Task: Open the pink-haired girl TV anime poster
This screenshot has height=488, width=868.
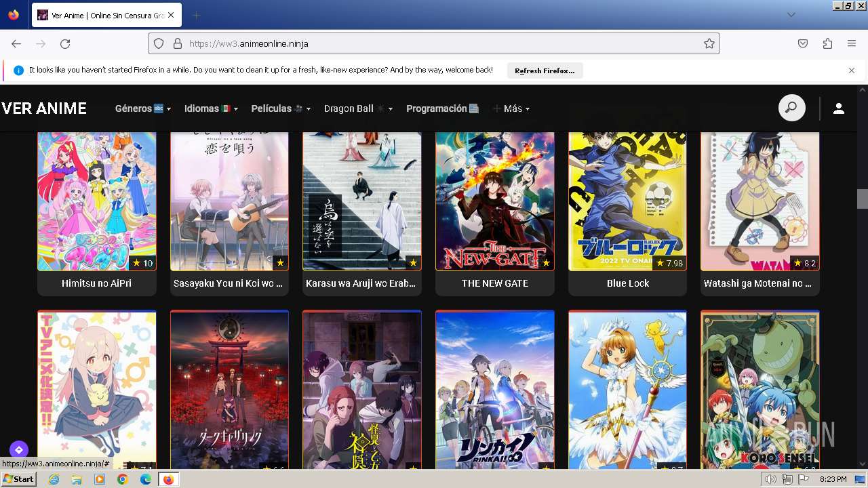Action: pos(97,390)
